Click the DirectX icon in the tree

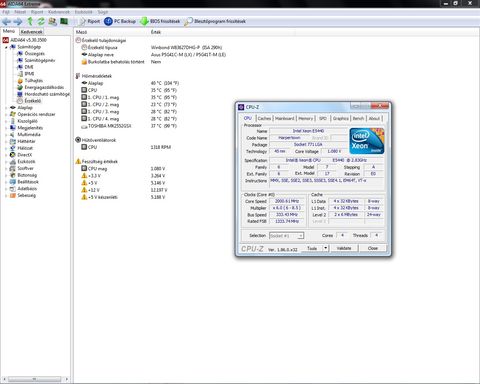coord(13,155)
